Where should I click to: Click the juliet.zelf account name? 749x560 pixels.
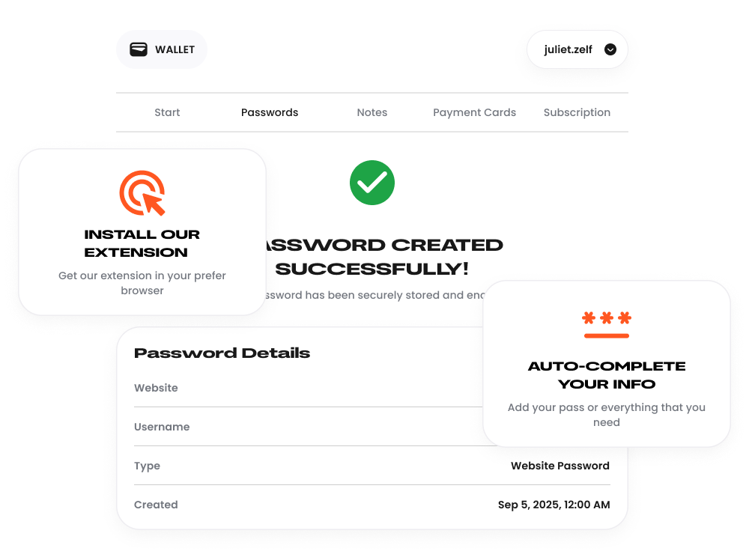[568, 49]
